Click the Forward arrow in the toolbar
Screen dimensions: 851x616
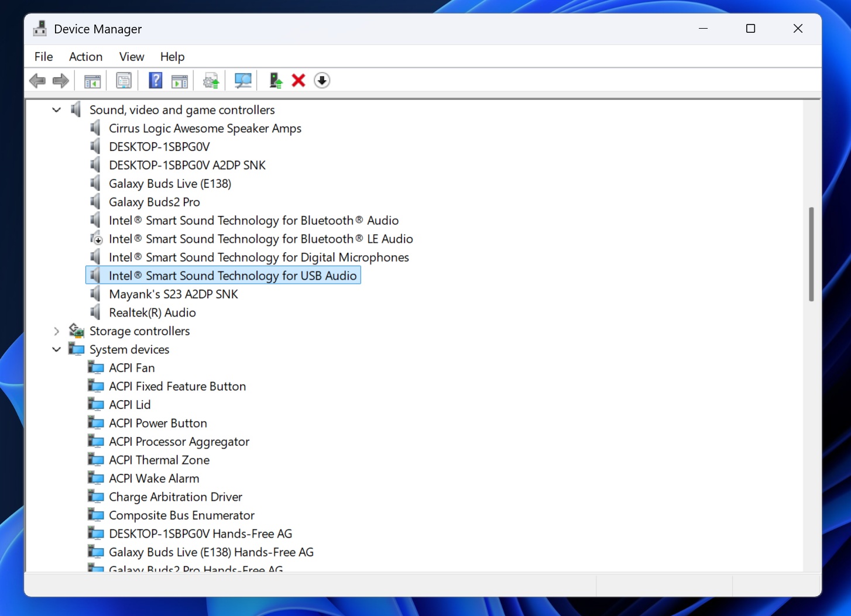(61, 81)
